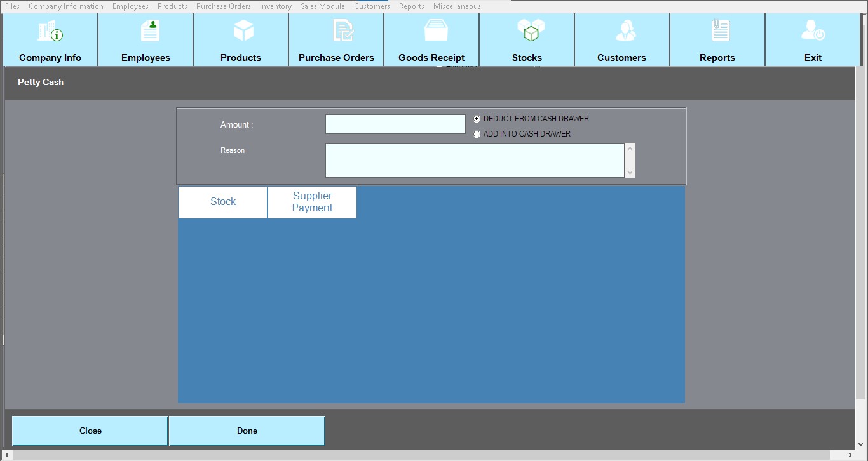Open the Inventory menu
The image size is (868, 461).
tap(275, 6)
